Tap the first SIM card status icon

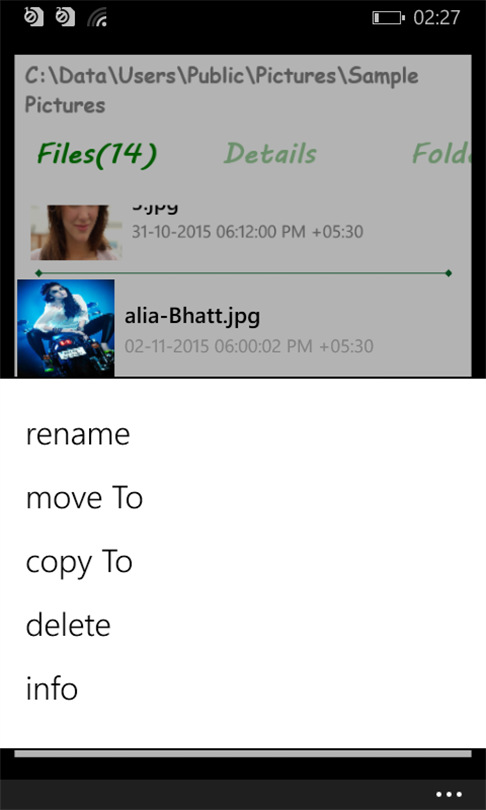point(34,17)
